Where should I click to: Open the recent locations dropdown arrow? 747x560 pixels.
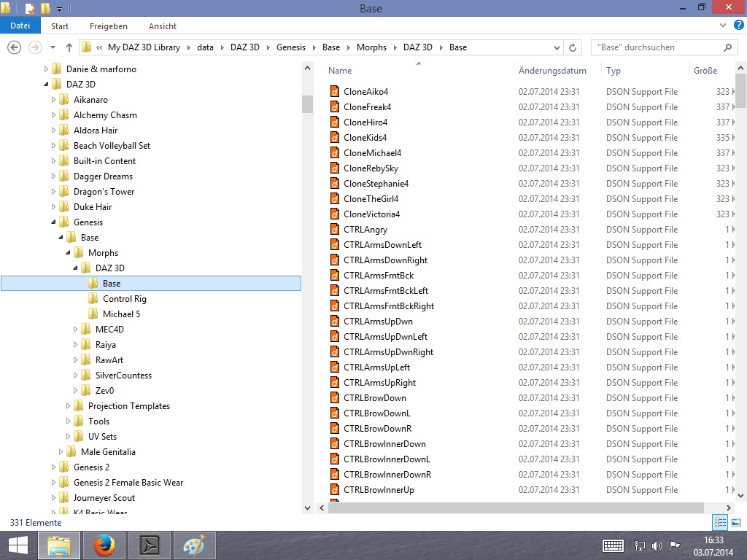[53, 47]
